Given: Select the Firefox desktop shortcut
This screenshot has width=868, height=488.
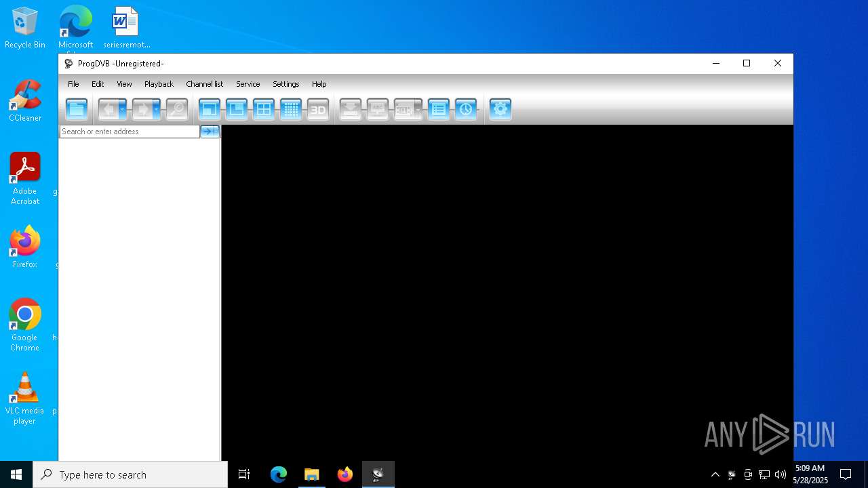Looking at the screenshot, I should [x=25, y=247].
